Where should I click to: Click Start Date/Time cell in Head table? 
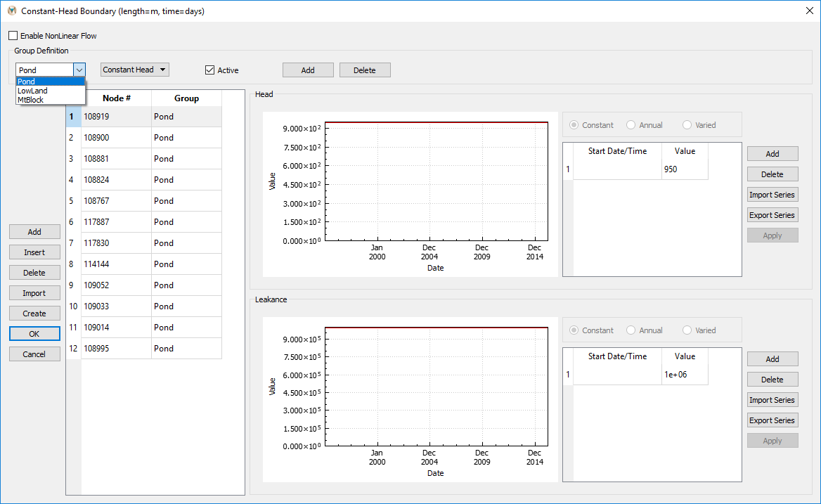coord(618,169)
